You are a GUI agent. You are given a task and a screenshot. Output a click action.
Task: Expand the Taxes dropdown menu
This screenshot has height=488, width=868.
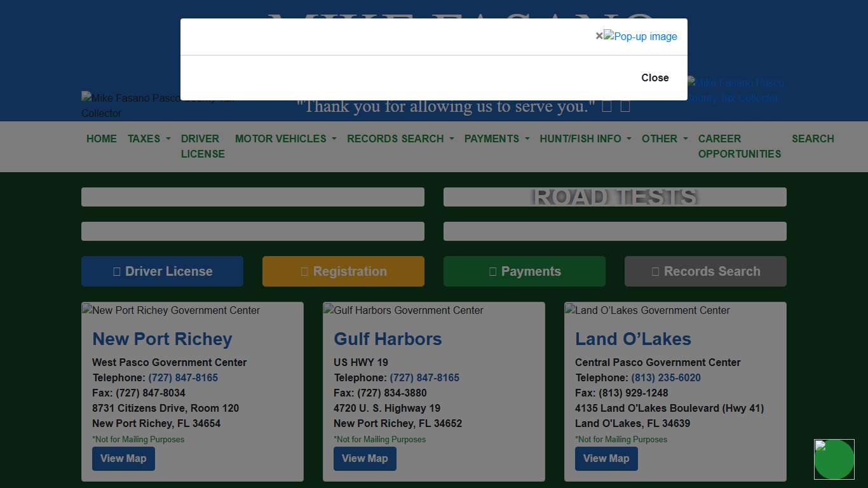coord(149,139)
